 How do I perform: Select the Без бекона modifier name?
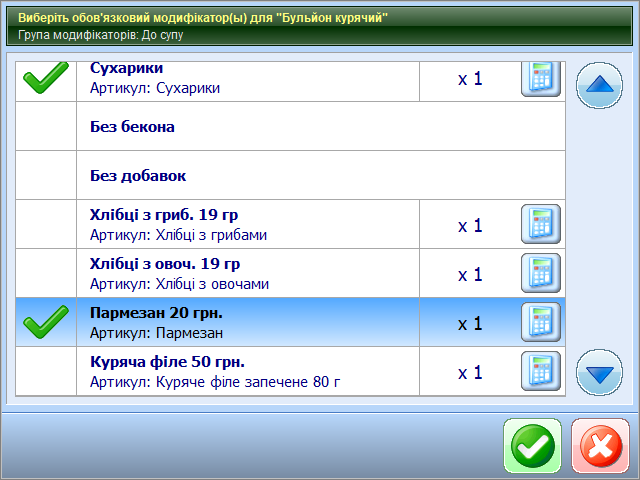pos(133,127)
